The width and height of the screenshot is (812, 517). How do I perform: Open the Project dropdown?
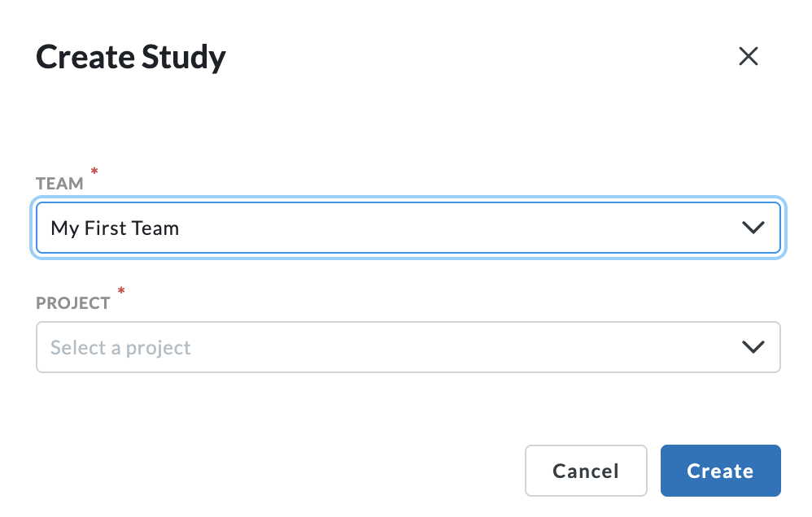407,348
